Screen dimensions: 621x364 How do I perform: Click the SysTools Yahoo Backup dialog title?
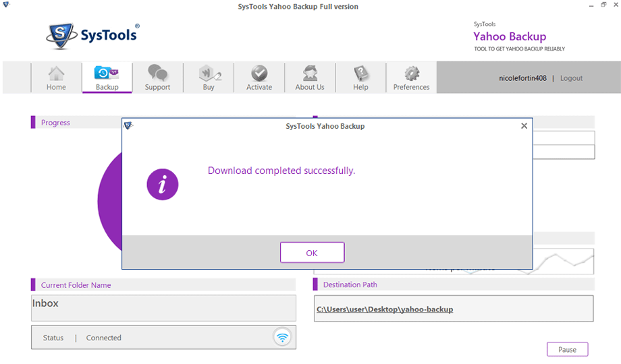[x=325, y=126]
